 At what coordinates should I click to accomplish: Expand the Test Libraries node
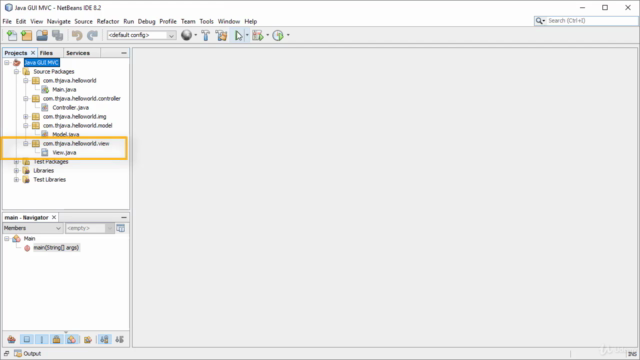(x=16, y=179)
